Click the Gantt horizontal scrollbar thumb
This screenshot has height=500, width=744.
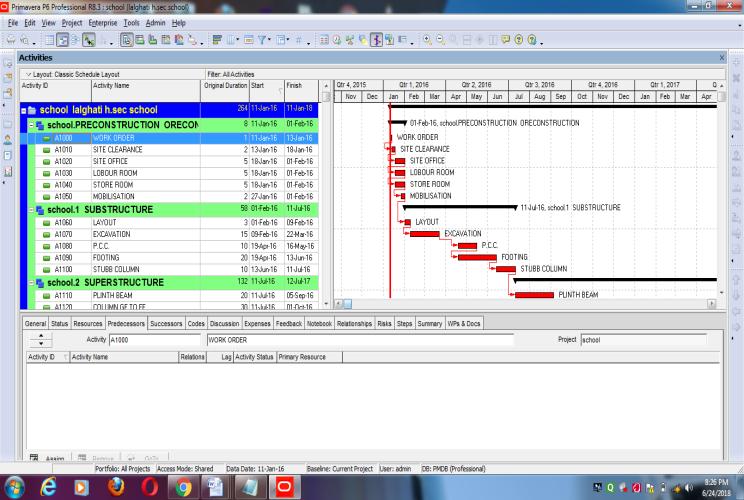(x=348, y=304)
